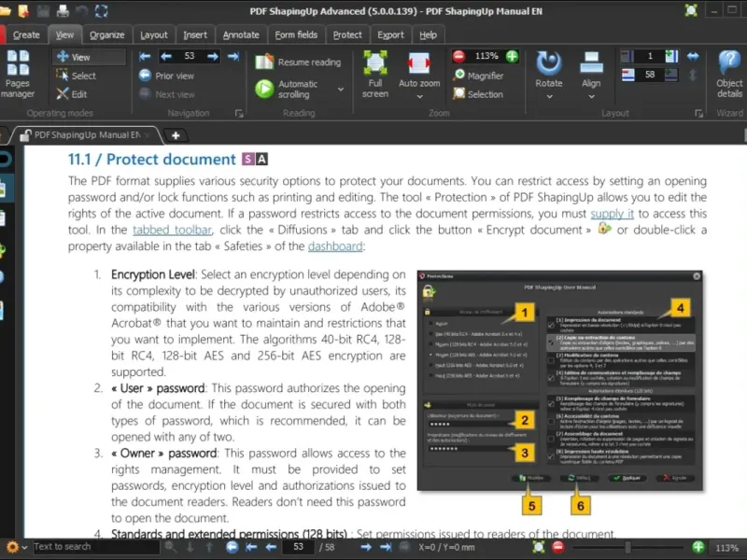Decrease layout columns icon
This screenshot has width=747, height=560.
[627, 56]
